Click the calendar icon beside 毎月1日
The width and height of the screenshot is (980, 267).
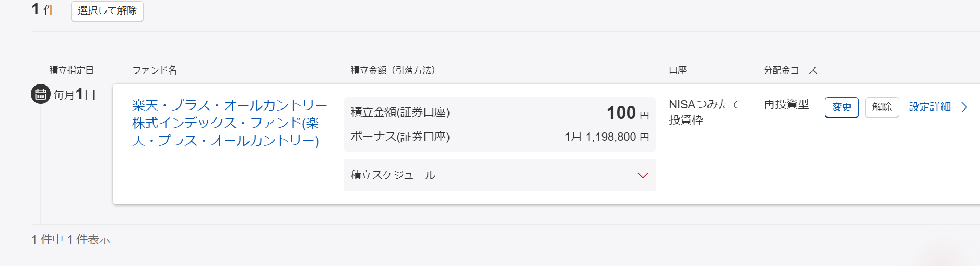click(40, 94)
